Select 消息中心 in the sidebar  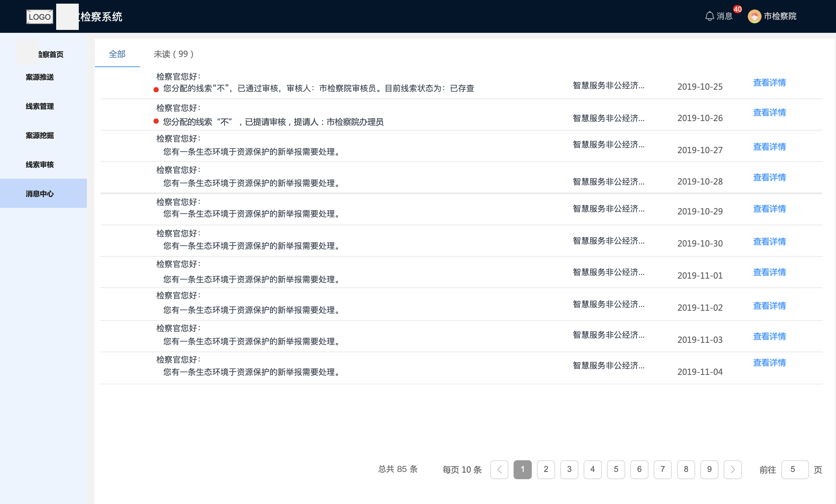pos(40,194)
